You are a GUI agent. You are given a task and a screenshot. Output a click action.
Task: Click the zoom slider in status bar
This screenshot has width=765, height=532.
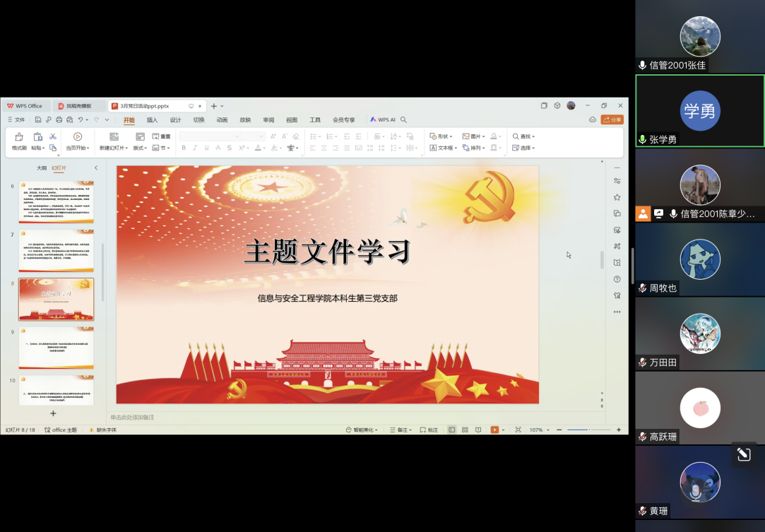pos(588,430)
